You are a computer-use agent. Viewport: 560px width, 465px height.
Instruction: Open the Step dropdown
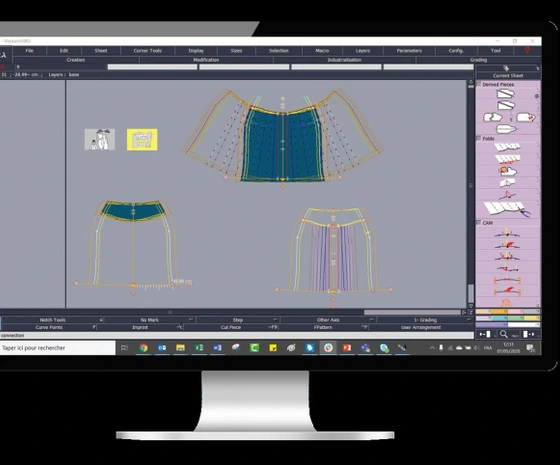coord(238,320)
